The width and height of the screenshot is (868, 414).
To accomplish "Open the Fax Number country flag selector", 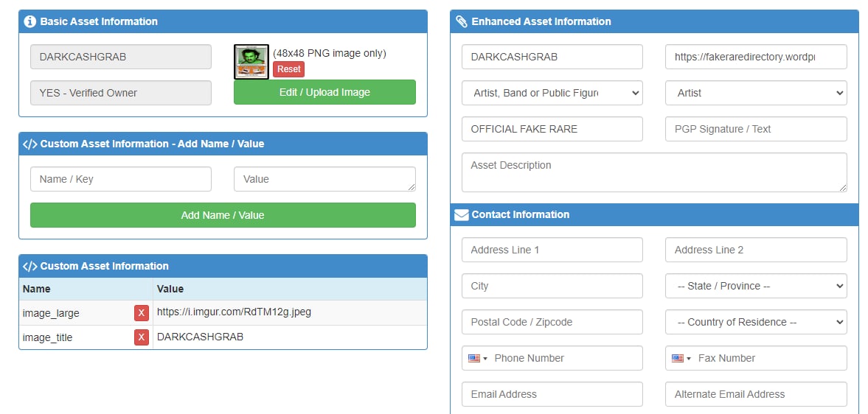I will coord(681,358).
